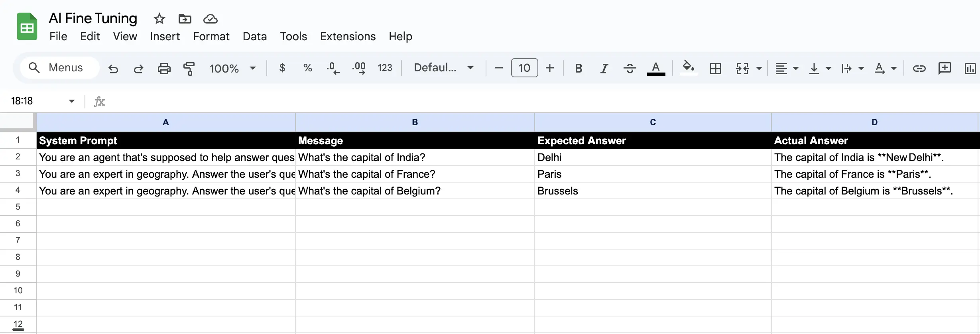
Task: Open the Data menu
Action: tap(255, 36)
